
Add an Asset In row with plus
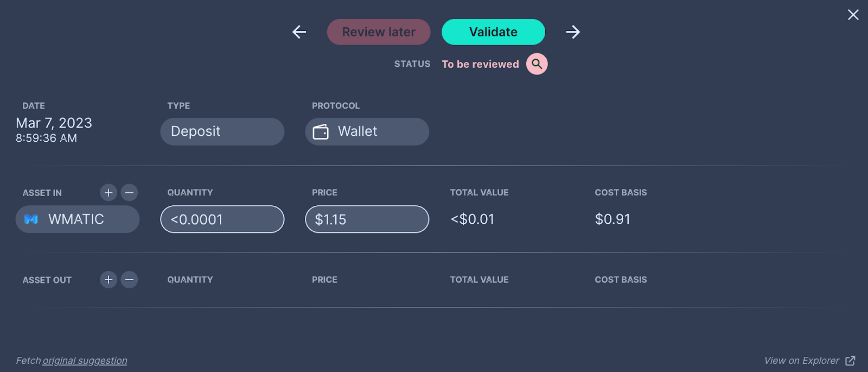108,192
